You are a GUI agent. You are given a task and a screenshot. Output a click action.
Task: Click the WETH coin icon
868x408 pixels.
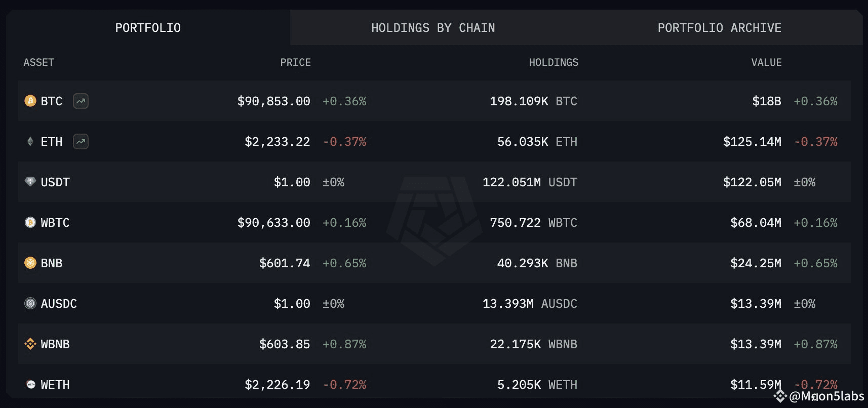[30, 385]
